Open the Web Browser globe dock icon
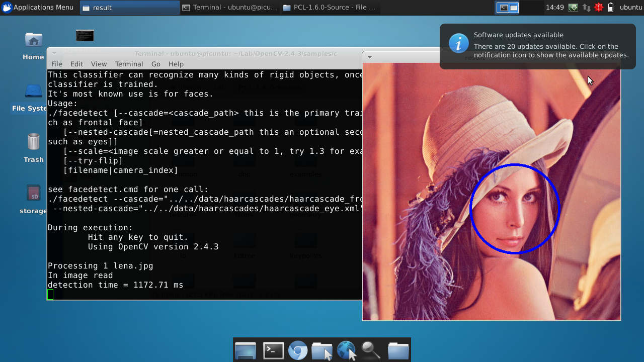Screen dimensions: 644x362 point(347,350)
